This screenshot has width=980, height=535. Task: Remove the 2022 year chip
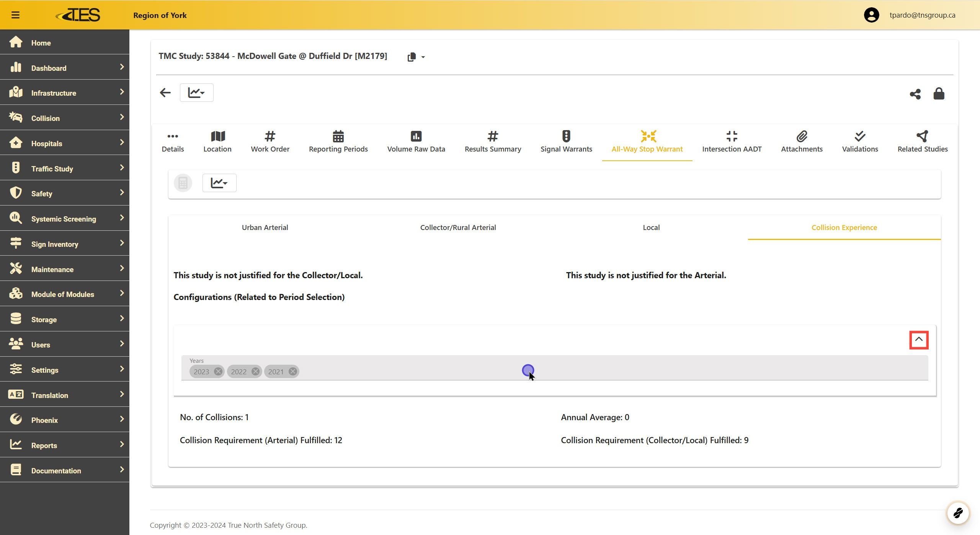tap(255, 372)
